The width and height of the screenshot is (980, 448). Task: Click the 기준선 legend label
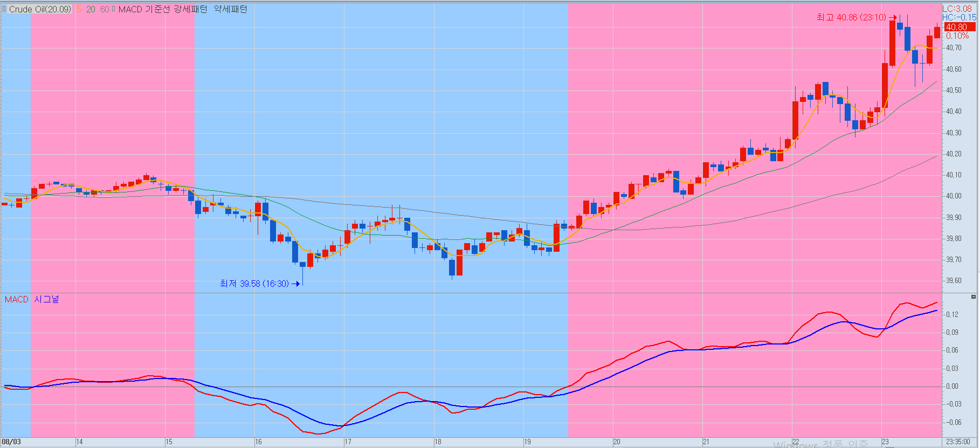(157, 9)
